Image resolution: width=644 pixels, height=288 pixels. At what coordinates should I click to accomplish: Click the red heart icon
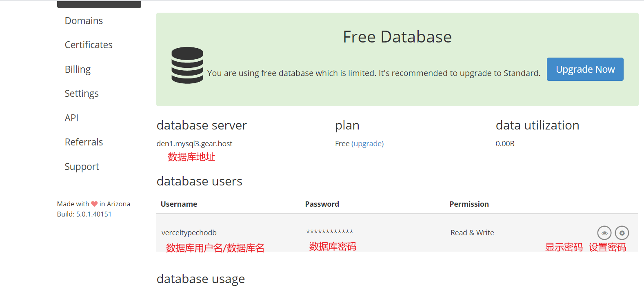click(x=94, y=204)
